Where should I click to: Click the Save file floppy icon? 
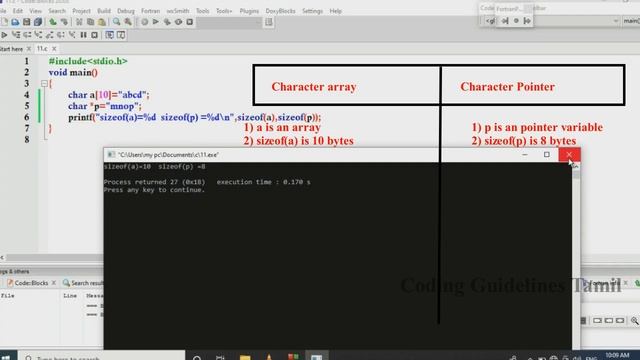27,22
